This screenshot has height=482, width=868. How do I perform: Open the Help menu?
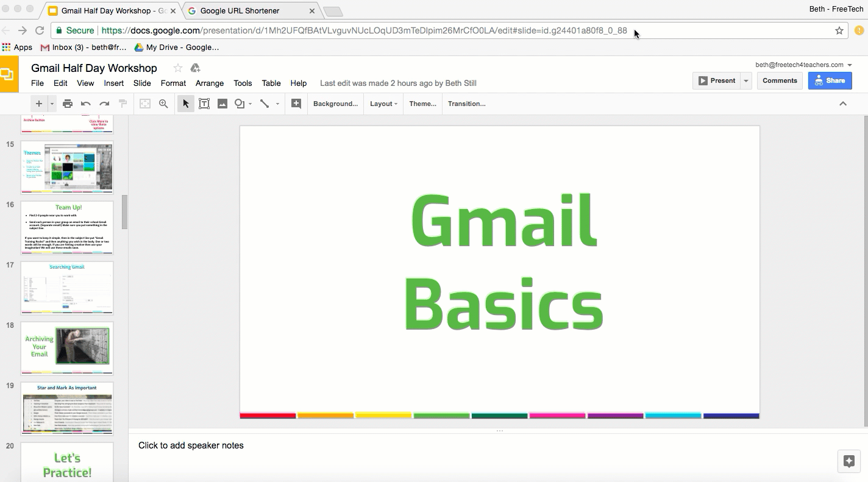pos(299,83)
